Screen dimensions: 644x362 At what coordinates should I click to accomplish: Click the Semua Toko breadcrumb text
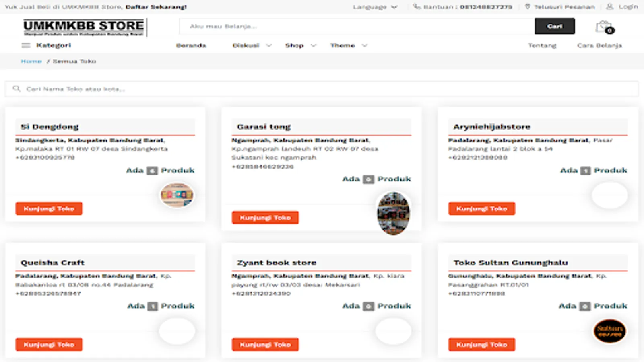coord(74,61)
